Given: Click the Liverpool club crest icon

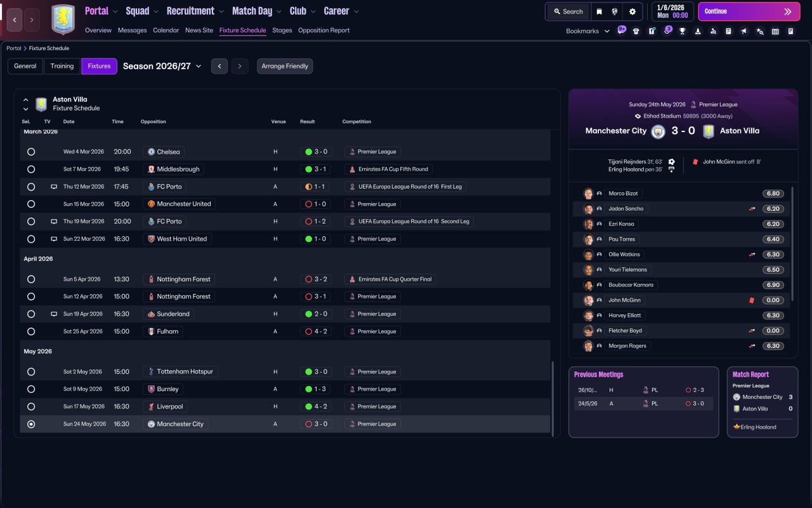Looking at the screenshot, I should (151, 406).
